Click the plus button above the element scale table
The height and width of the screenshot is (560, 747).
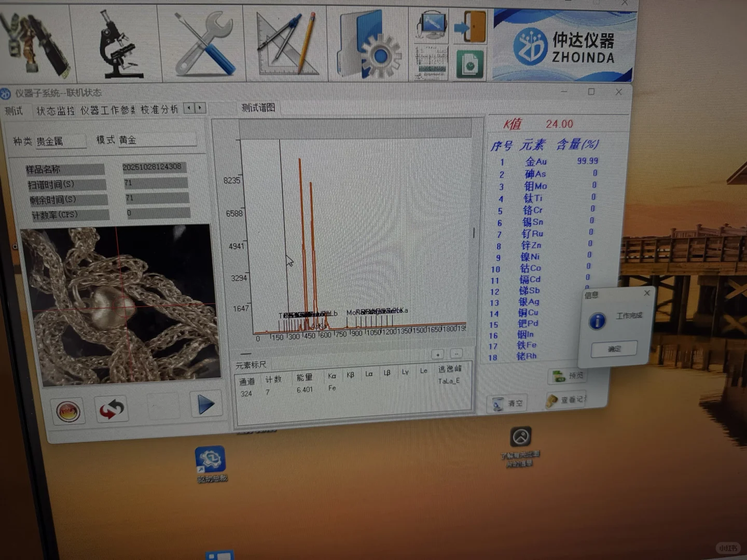coord(438,355)
